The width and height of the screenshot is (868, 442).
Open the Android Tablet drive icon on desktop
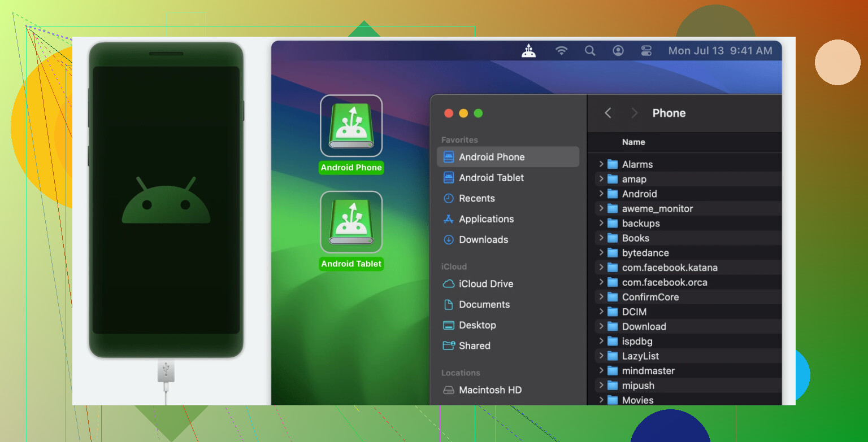pos(351,222)
